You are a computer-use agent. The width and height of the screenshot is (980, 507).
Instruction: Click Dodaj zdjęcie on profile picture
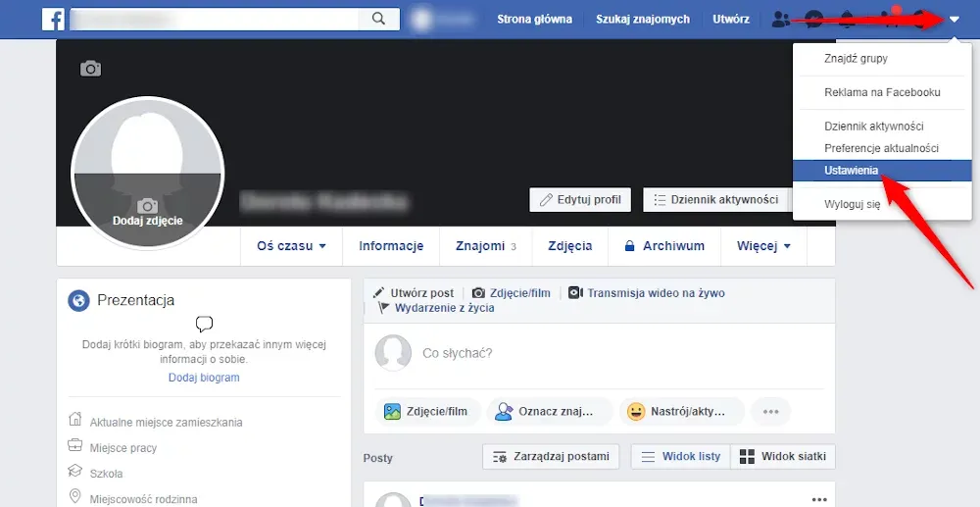(147, 214)
